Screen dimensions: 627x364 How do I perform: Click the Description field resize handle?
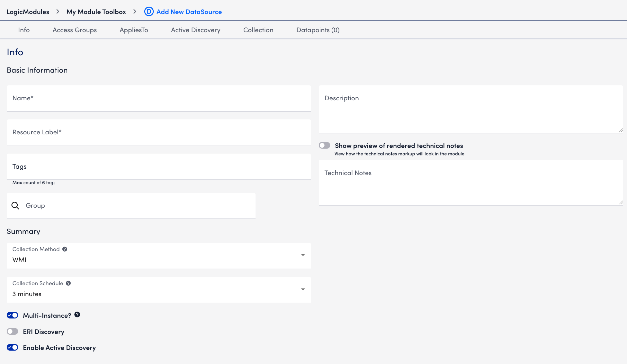coord(621,130)
